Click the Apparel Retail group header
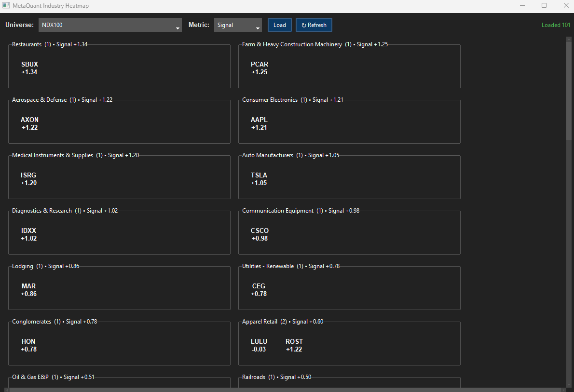This screenshot has width=574, height=392. (283, 322)
